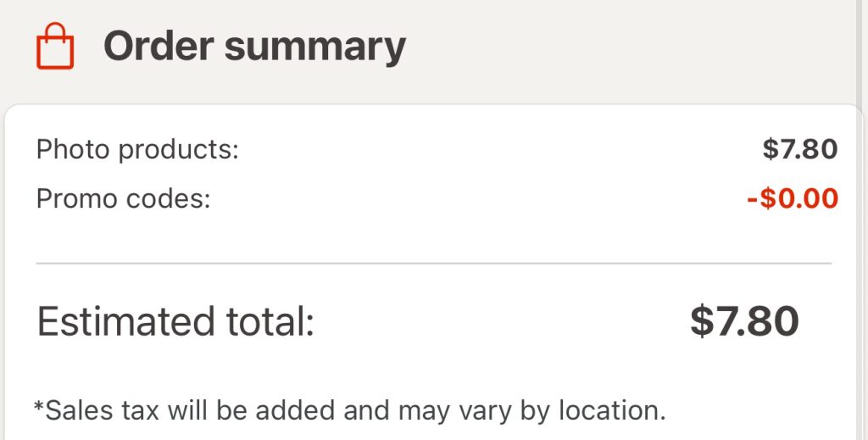Click the word "Photo" in Photo products
The width and height of the screenshot is (868, 440).
click(73, 150)
